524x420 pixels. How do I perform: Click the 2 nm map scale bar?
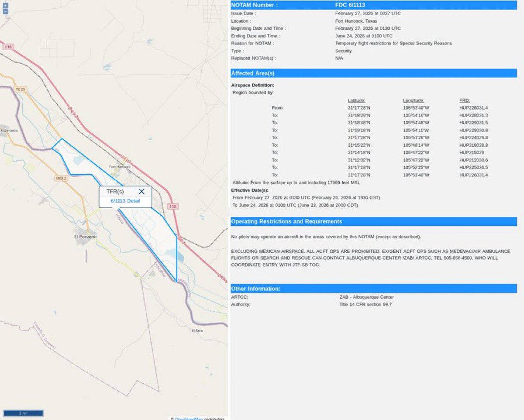(23, 413)
